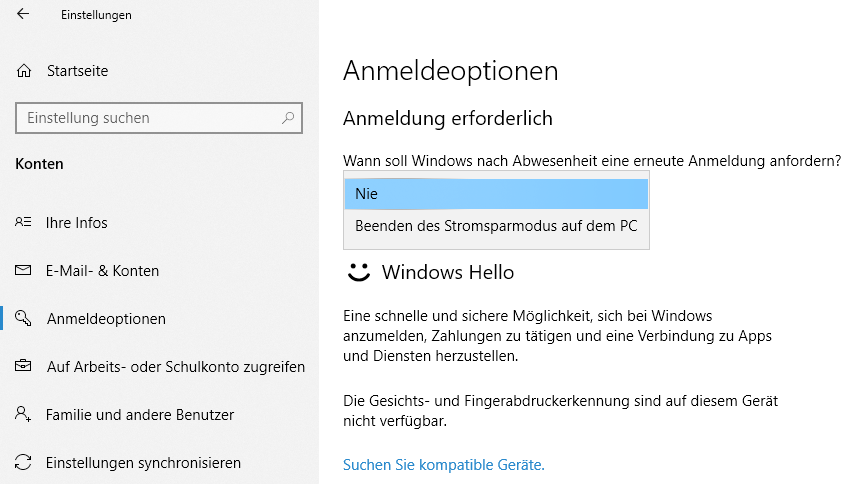This screenshot has height=484, width=860.
Task: Click the Familie und andere Benutzer icon
Action: pos(23,414)
